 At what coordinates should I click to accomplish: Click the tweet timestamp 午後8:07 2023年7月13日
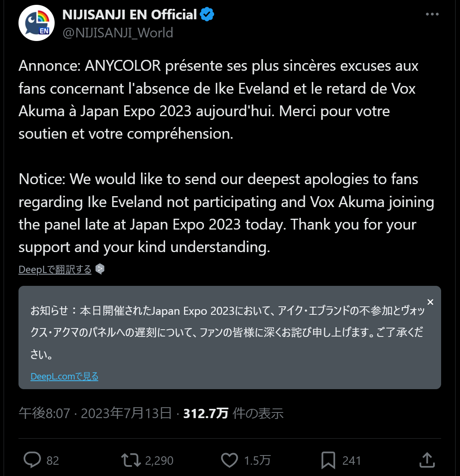tap(95, 413)
